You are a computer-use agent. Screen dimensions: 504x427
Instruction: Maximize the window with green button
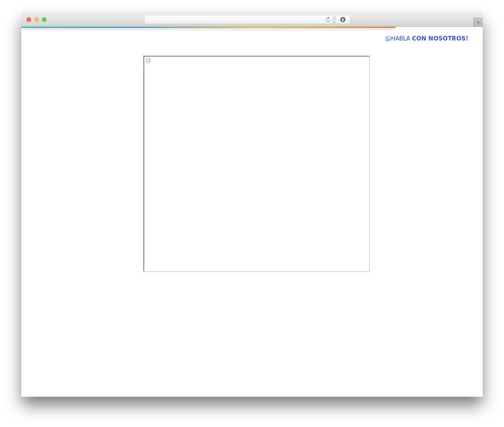[44, 20]
